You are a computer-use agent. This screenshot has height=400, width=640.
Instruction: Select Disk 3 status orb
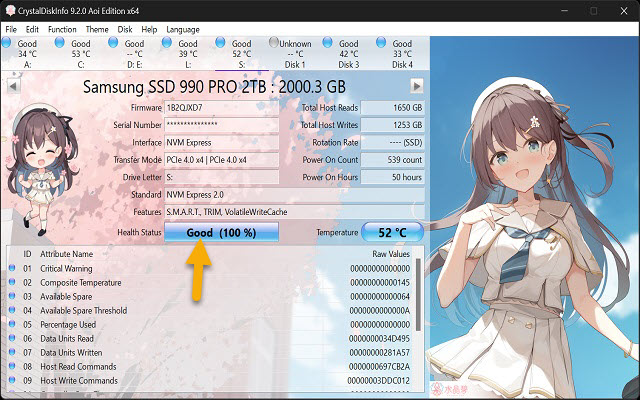[327, 42]
